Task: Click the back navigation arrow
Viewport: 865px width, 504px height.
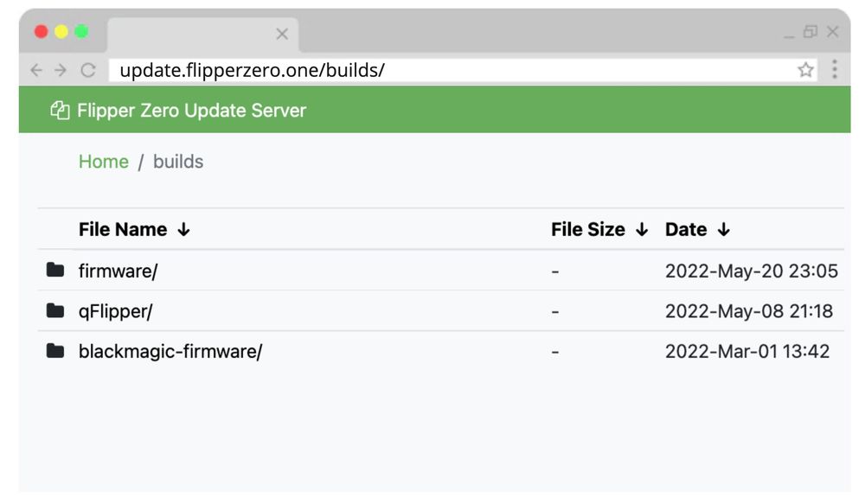Action: (x=35, y=71)
